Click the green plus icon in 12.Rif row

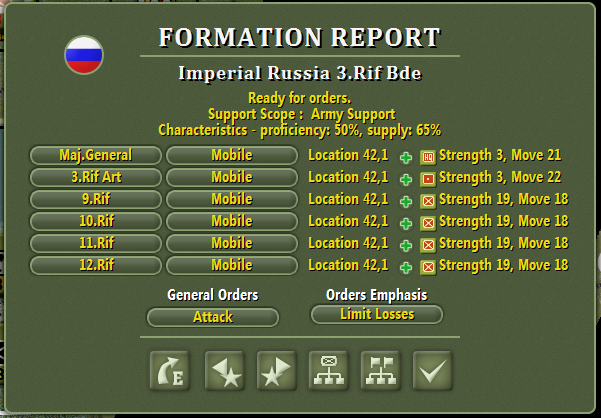coord(406,267)
